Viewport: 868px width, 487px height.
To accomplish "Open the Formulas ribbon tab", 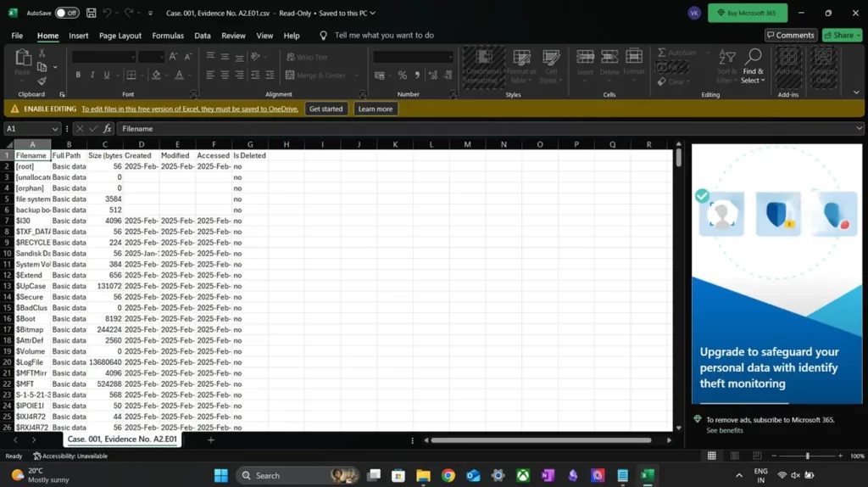I will [x=168, y=36].
